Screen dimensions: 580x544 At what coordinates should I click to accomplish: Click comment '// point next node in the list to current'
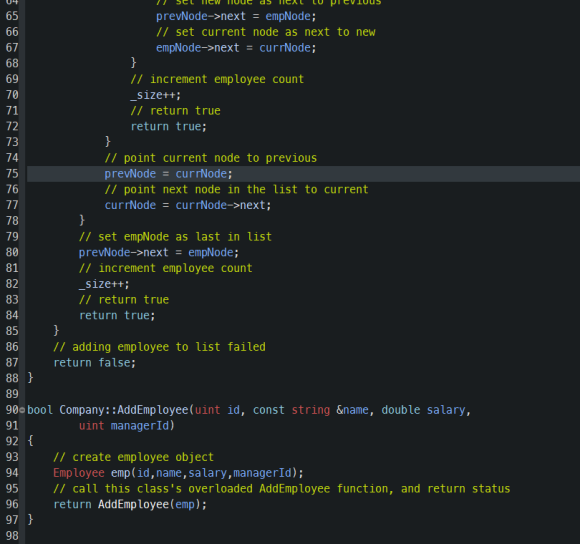(236, 189)
